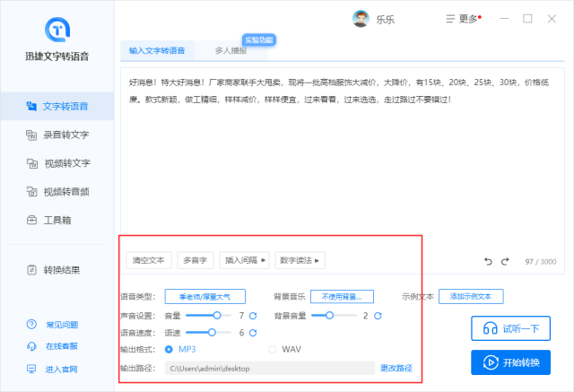Click the redo arrow icon

[x=505, y=261]
